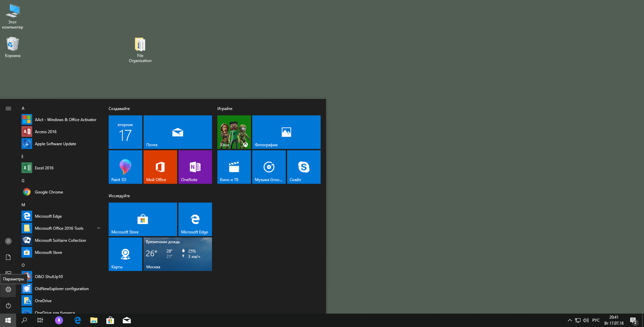The image size is (644, 327).
Task: Open the Почта mail tile
Action: coord(178,132)
